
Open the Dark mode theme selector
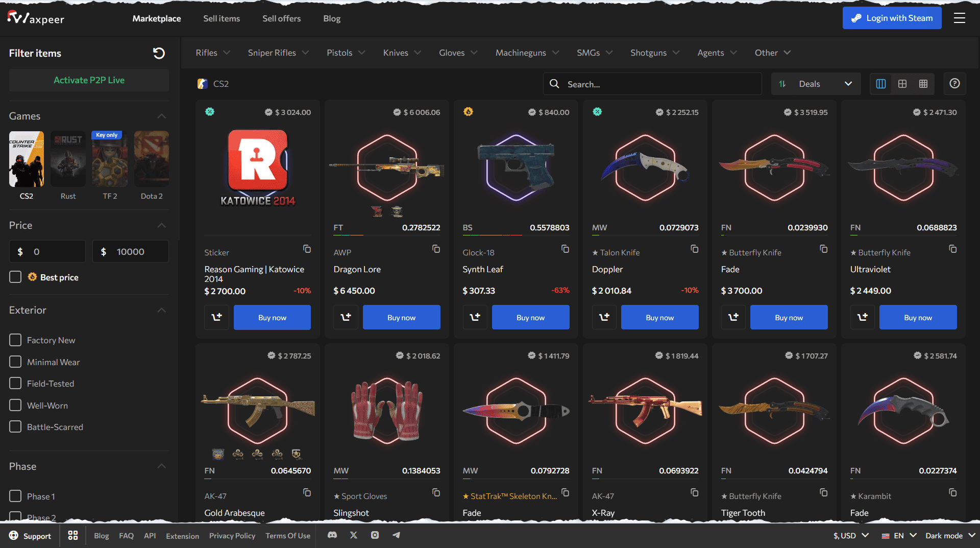(x=950, y=536)
